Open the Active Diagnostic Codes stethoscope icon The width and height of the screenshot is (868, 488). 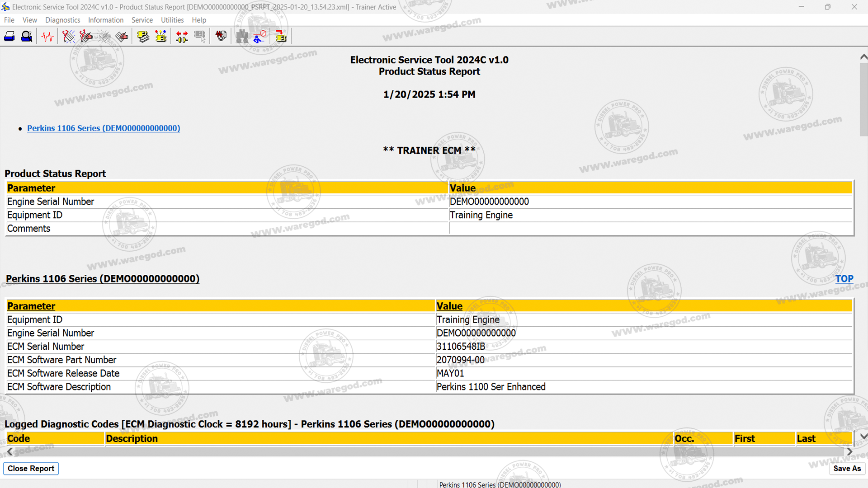coord(68,36)
